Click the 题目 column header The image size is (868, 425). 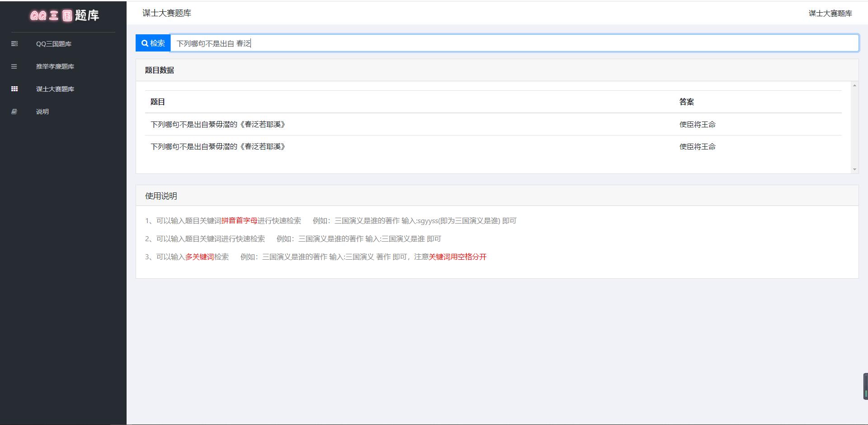click(158, 102)
